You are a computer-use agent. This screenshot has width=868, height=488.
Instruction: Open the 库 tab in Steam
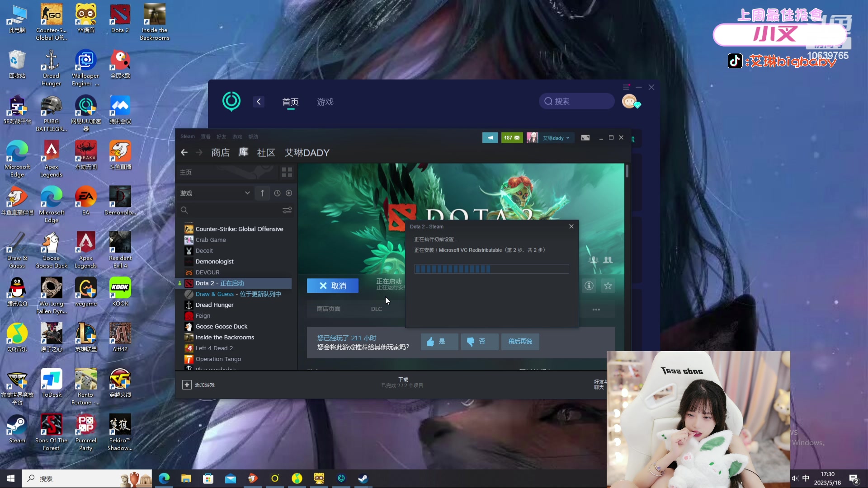pyautogui.click(x=243, y=152)
